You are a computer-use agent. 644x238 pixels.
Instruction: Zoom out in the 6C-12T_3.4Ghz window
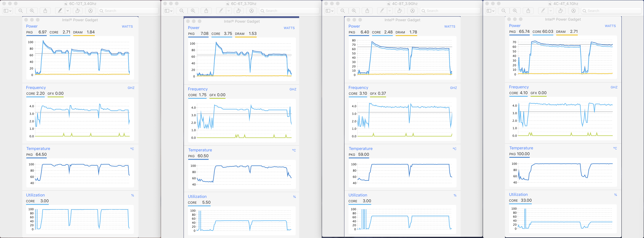point(21,11)
